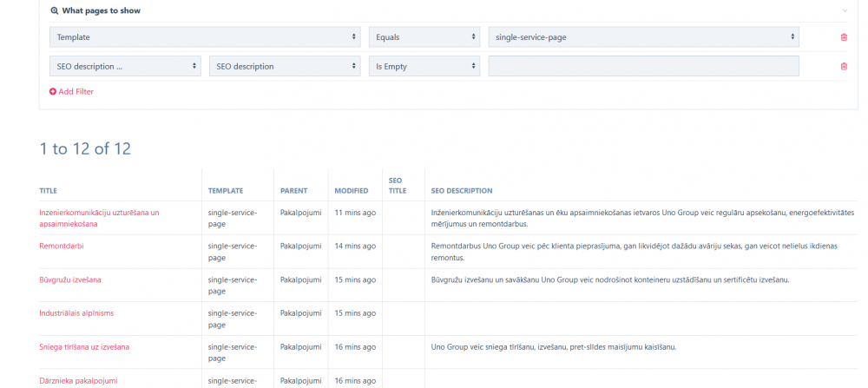Open the Is Empty operator dropdown

[x=424, y=66]
